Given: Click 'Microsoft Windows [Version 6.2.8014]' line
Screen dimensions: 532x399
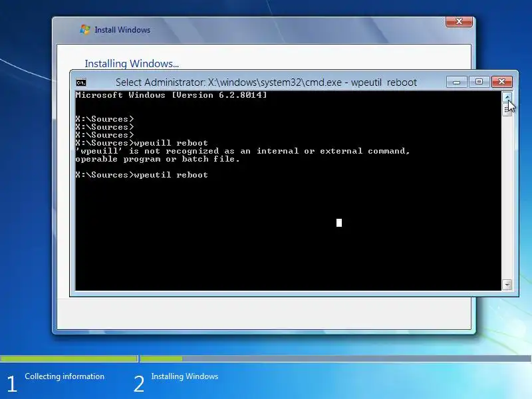Looking at the screenshot, I should click(172, 95).
